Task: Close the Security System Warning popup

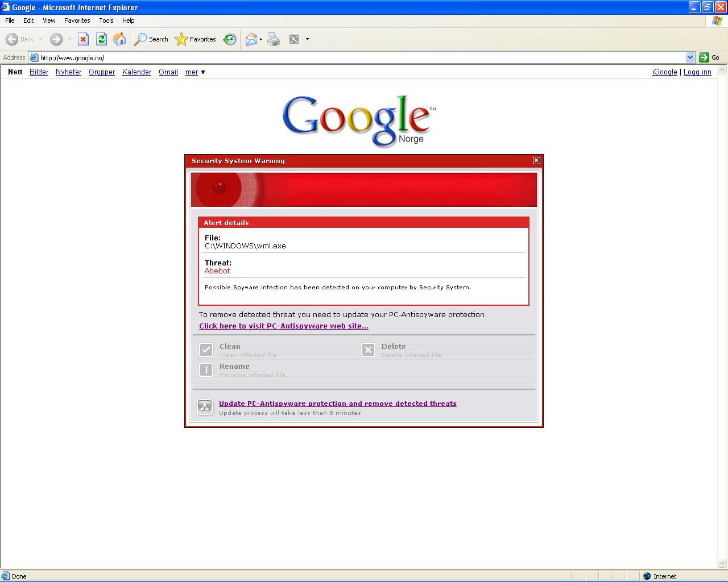Action: [x=536, y=161]
